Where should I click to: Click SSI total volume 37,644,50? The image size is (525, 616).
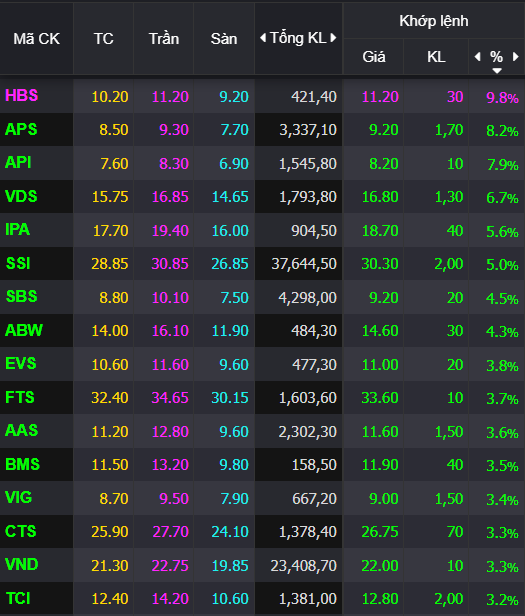304,264
